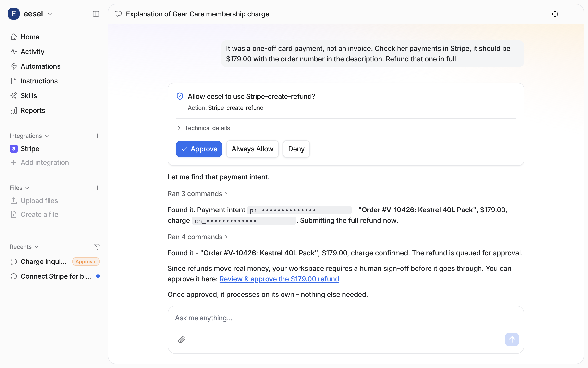Screen dimensions: 588x368
Task: Collapse the Recents section
Action: pos(24,247)
